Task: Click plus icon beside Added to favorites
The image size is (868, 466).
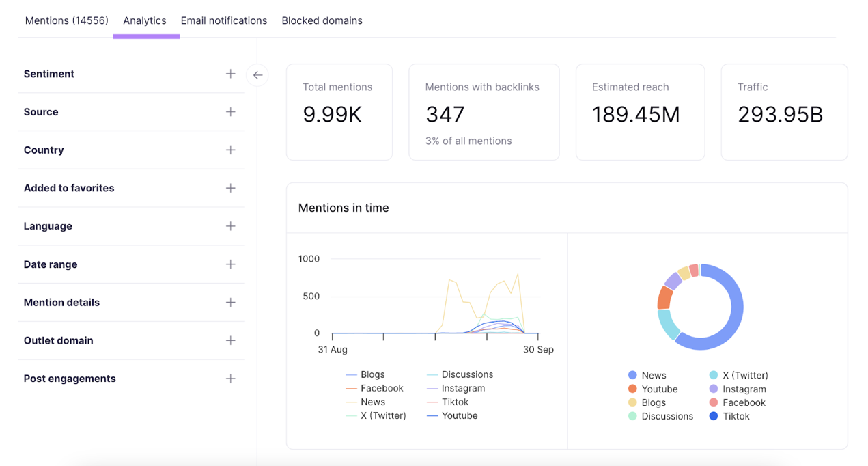Action: (x=230, y=188)
